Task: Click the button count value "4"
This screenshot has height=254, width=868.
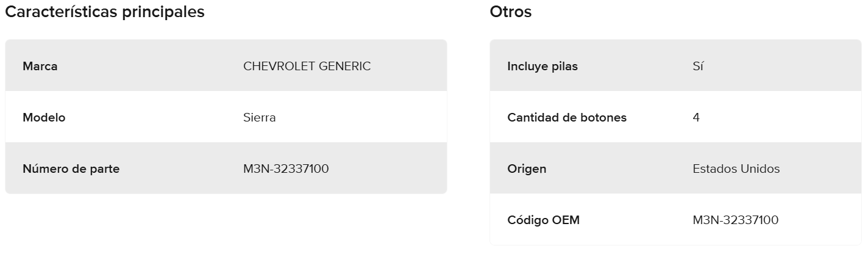Action: coord(696,118)
